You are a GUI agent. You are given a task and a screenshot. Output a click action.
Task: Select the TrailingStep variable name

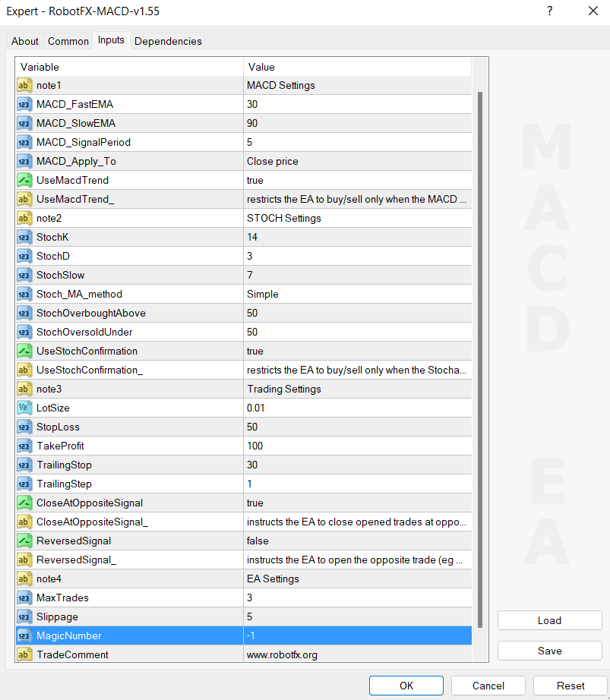click(x=65, y=484)
